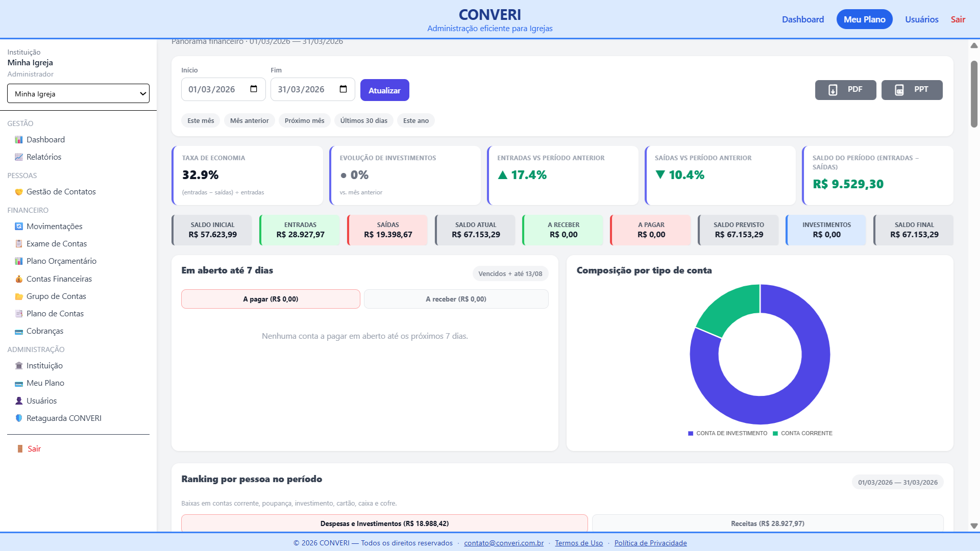This screenshot has height=551, width=980.
Task: Click the Saldo Inicial summary card
Action: 212,230
